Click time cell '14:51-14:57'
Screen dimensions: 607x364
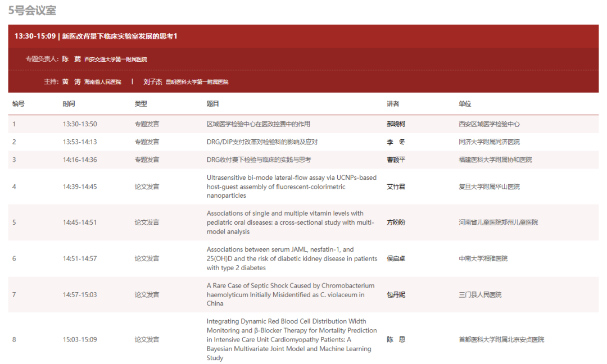[80, 258]
